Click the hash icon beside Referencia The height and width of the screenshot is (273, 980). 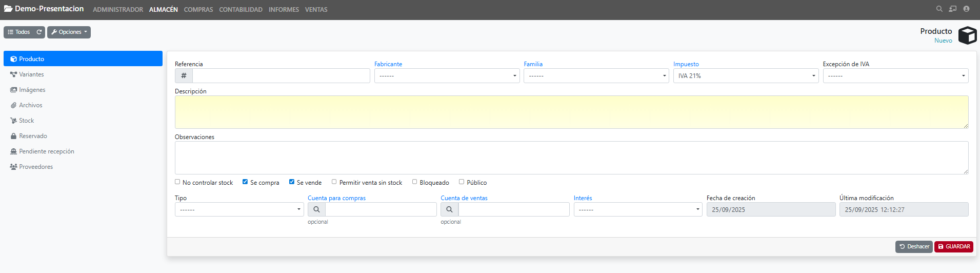184,76
